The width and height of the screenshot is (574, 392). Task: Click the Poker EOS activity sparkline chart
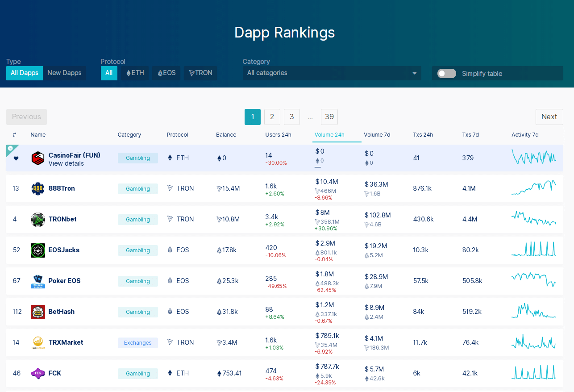534,279
